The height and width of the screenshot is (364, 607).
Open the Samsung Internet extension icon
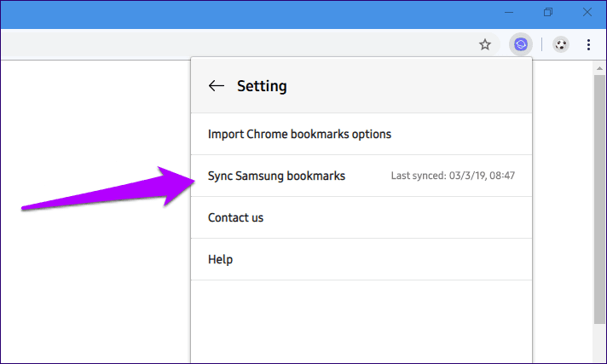pyautogui.click(x=521, y=44)
